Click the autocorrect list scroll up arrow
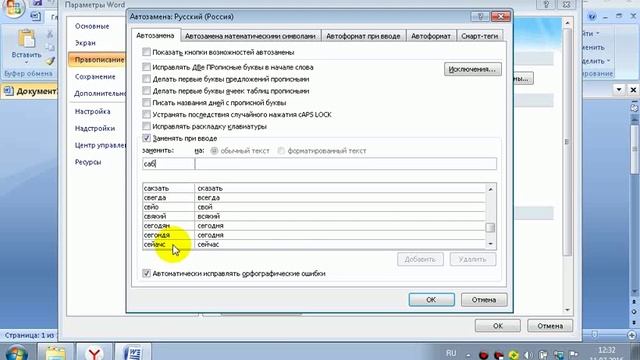Viewport: 640px width, 360px height. tap(491, 189)
